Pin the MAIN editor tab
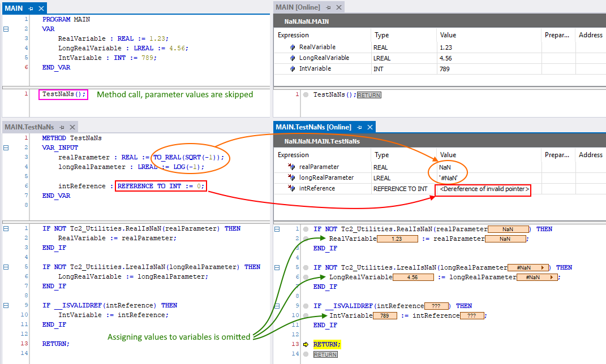Viewport: 606px width, 364px height. [x=31, y=8]
